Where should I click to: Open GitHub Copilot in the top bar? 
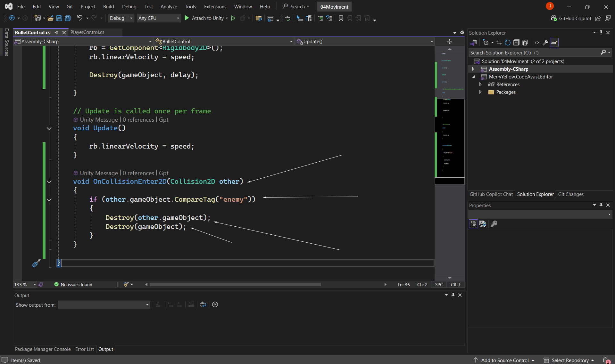571,18
